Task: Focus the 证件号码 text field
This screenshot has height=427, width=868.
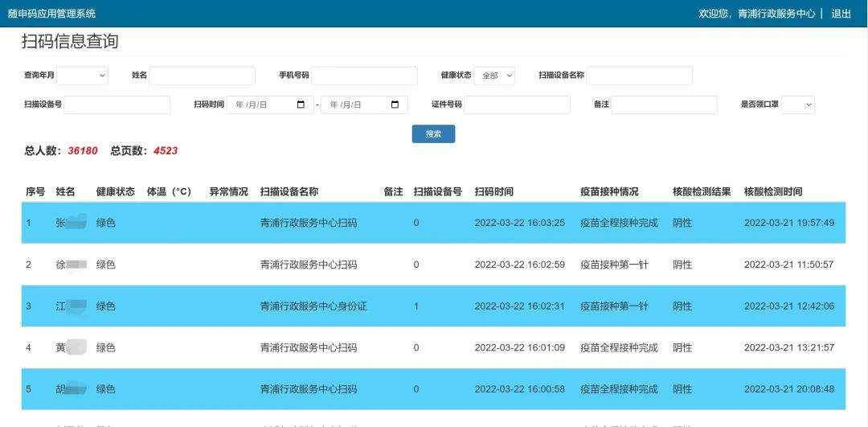Action: point(517,105)
